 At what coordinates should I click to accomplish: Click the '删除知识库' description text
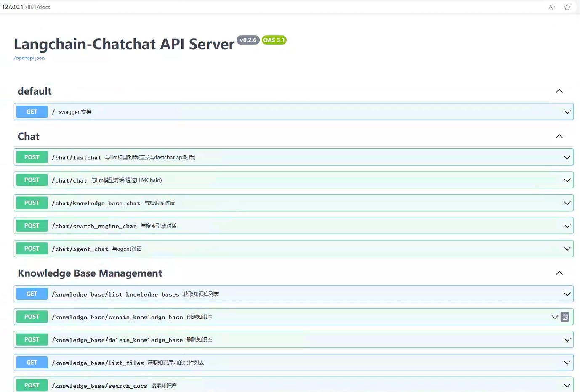pos(200,340)
